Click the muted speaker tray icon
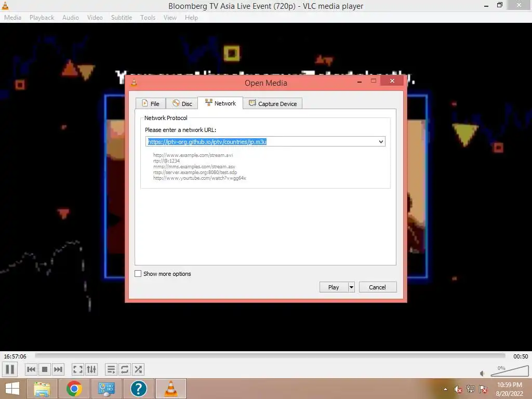The image size is (532, 399). (x=458, y=389)
